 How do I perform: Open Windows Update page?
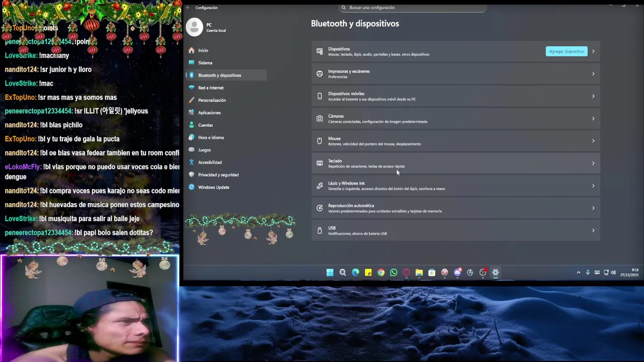pos(226,187)
